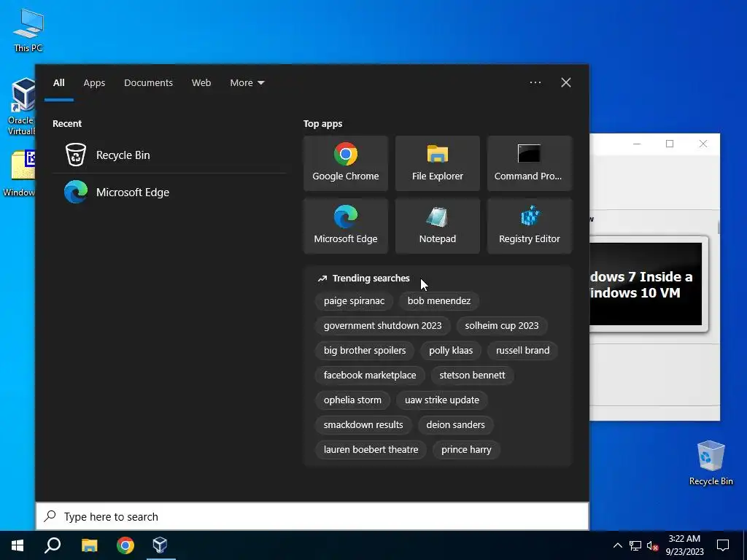Search trending 'solheim cup 2023'
747x560 pixels.
[x=502, y=325]
